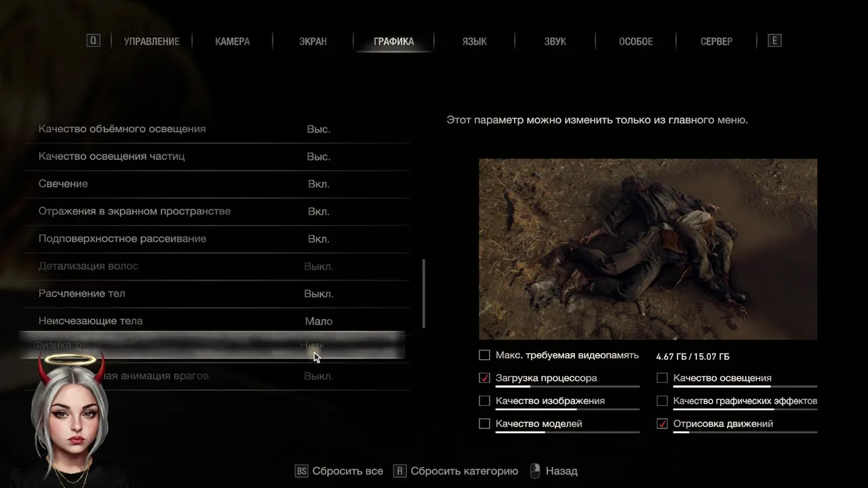Image resolution: width=868 pixels, height=488 pixels.
Task: Click the Загрузка процессора load bar
Action: (x=568, y=386)
